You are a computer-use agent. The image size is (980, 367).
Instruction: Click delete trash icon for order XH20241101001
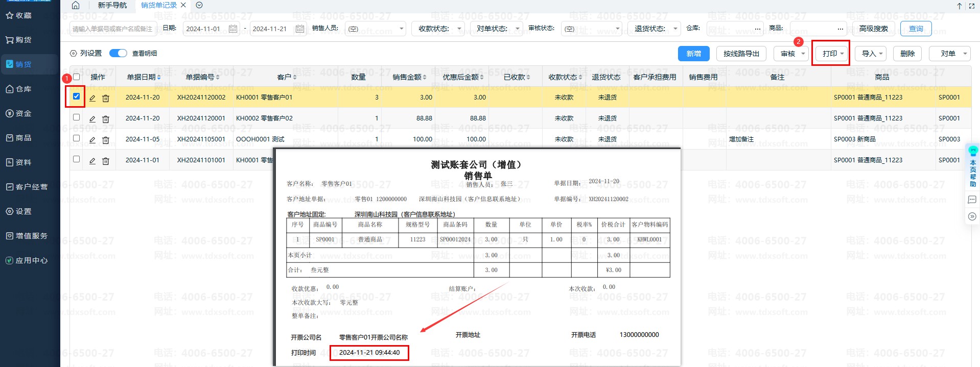coord(106,161)
